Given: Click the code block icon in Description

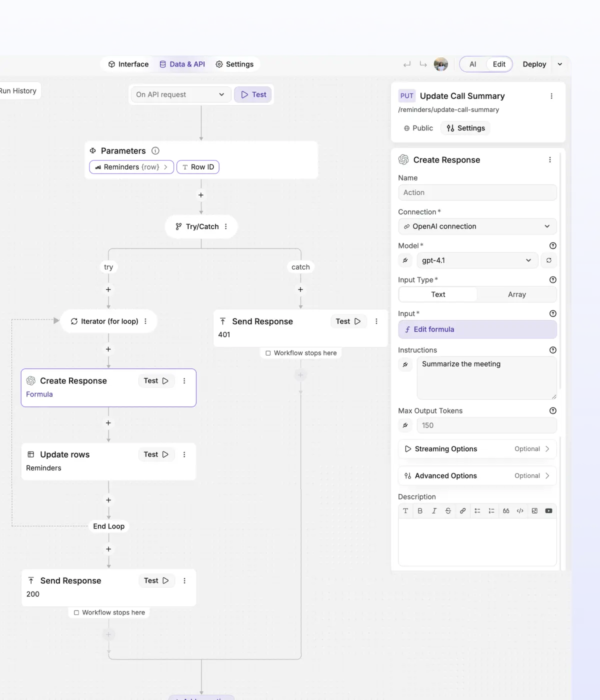Looking at the screenshot, I should click(x=520, y=510).
